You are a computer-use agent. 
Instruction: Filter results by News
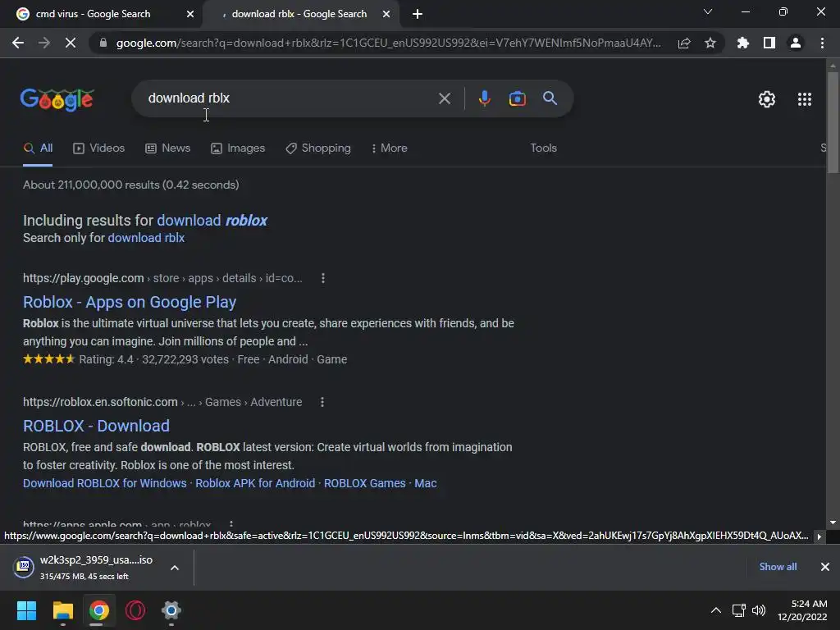(x=168, y=148)
